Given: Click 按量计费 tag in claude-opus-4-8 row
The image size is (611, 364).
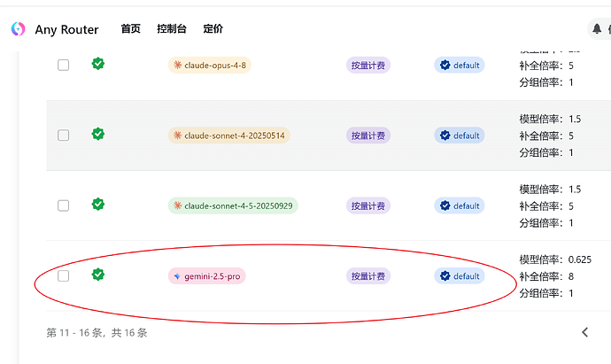Looking at the screenshot, I should coord(368,65).
